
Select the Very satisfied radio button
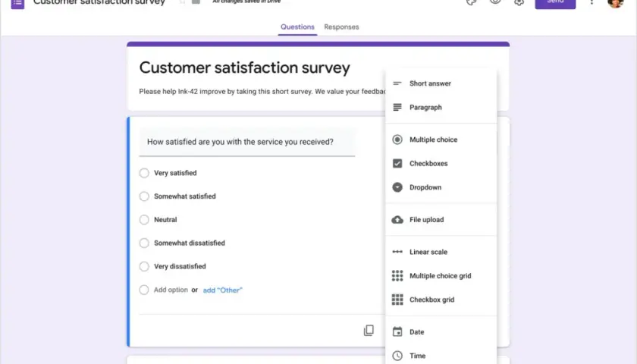click(x=144, y=173)
